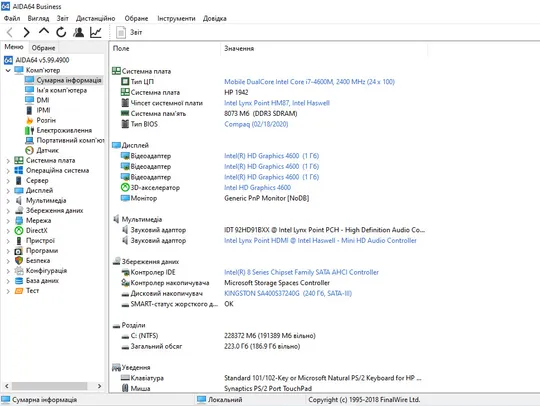Viewport: 540px width, 406px height.
Task: Open the Звіт menu in the menu bar
Action: coord(62,18)
